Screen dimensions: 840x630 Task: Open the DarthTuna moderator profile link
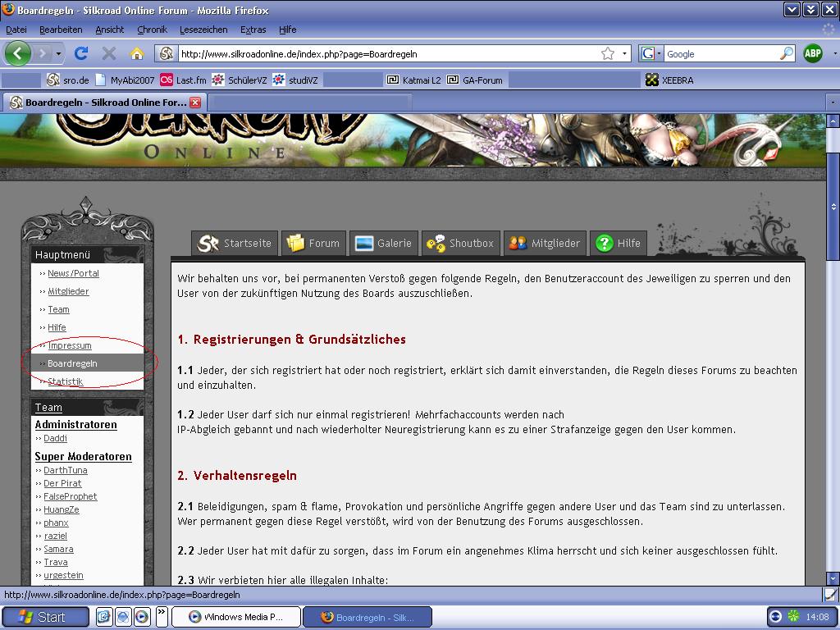pyautogui.click(x=65, y=470)
